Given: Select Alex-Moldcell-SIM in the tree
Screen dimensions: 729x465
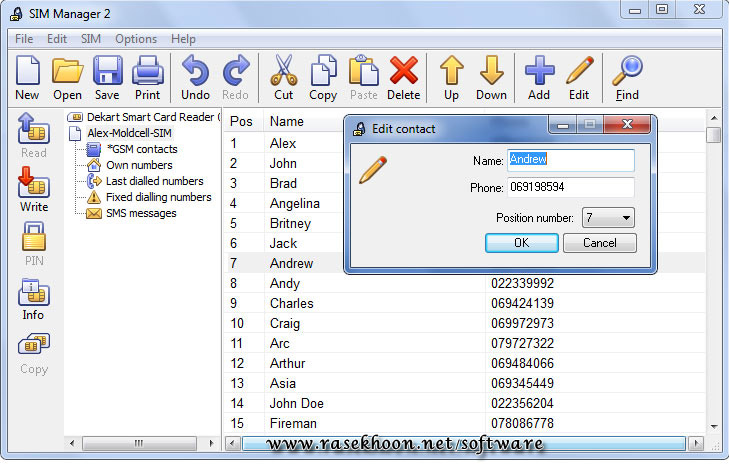Looking at the screenshot, I should [129, 133].
